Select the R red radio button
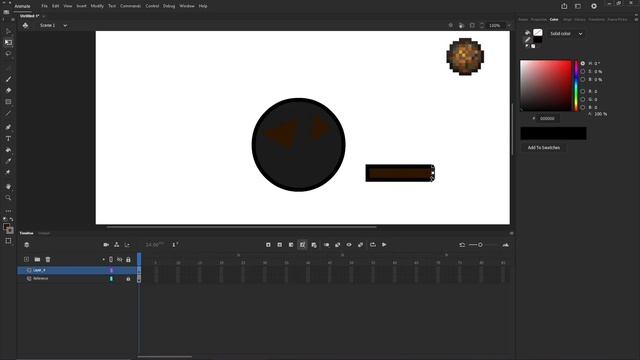The width and height of the screenshot is (640, 360). click(582, 91)
